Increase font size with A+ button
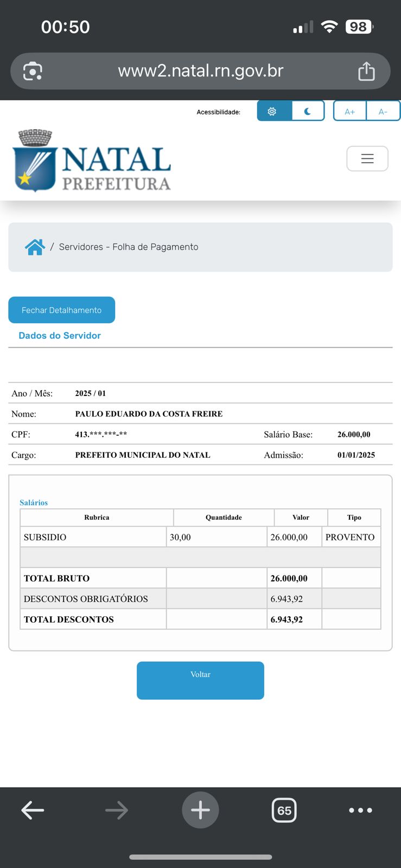The image size is (401, 868). click(x=349, y=111)
